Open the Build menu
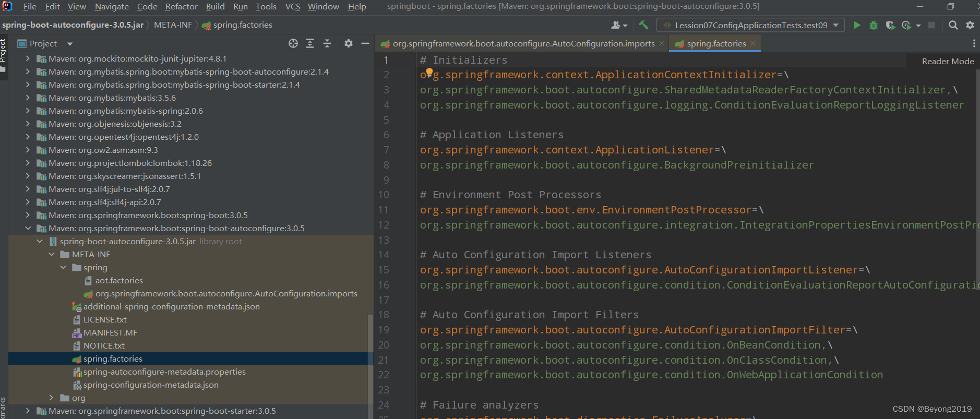 coord(215,6)
